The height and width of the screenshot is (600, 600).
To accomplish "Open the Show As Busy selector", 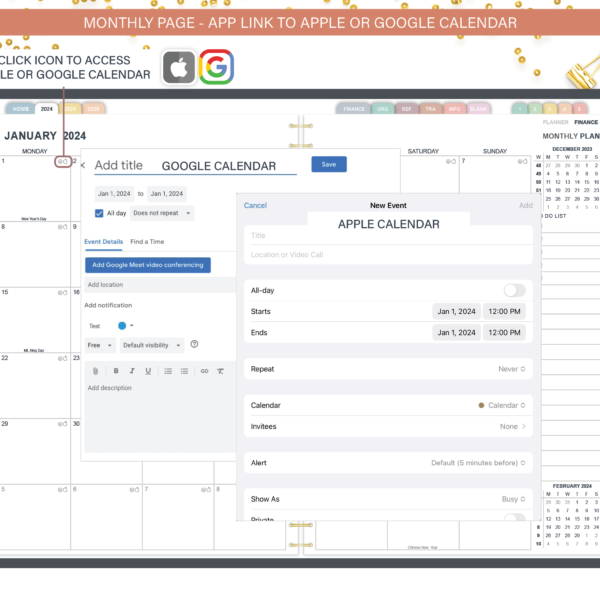I will [x=514, y=499].
